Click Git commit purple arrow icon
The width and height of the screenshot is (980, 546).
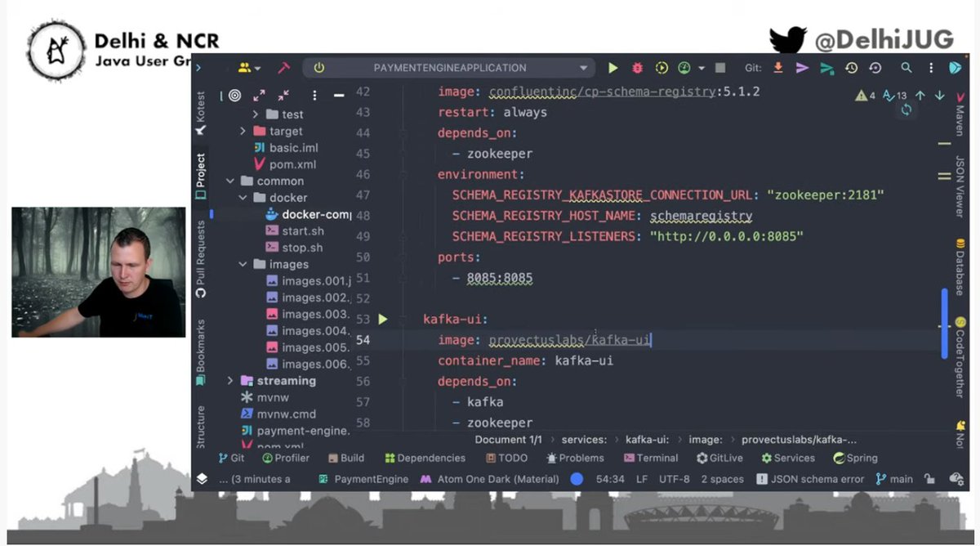pyautogui.click(x=802, y=68)
